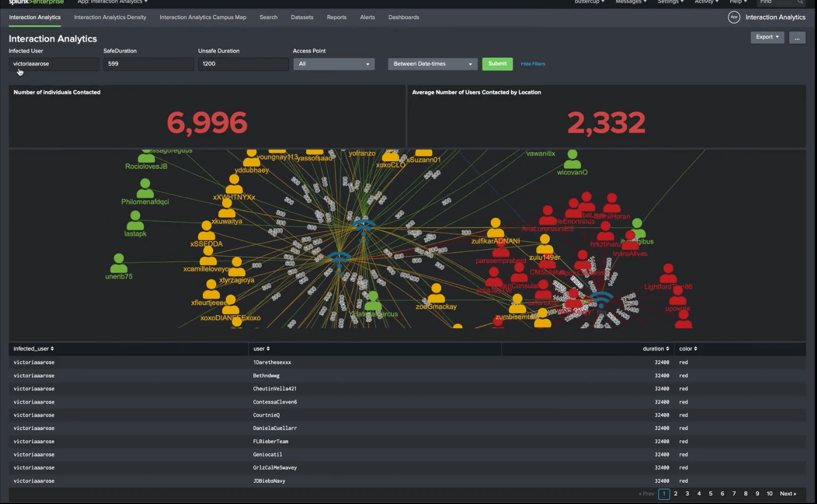Screen dimensions: 817x504
Task: Sort table by infected_user column
Action: pyautogui.click(x=34, y=349)
